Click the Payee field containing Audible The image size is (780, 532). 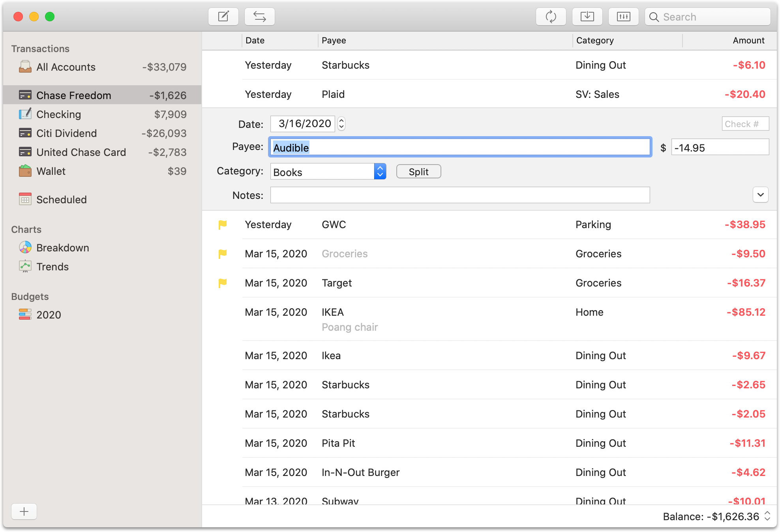pos(460,147)
